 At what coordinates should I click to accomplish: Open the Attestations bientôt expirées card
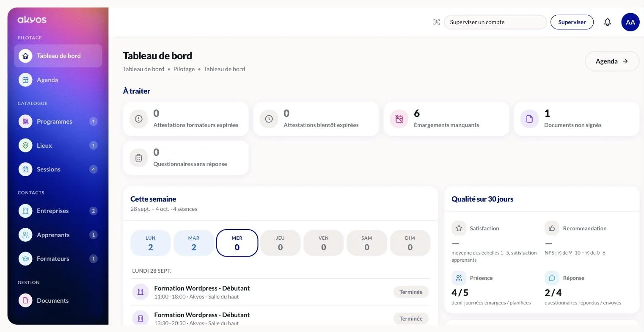coord(316,119)
